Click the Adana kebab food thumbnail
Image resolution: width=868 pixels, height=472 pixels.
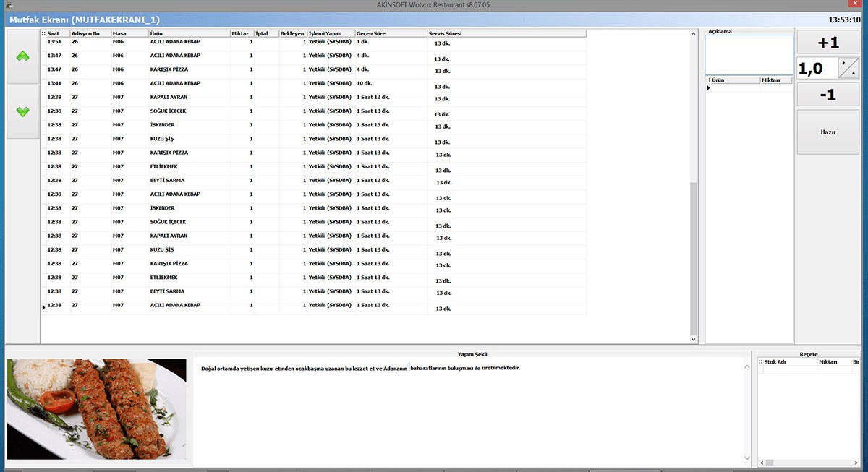point(97,409)
